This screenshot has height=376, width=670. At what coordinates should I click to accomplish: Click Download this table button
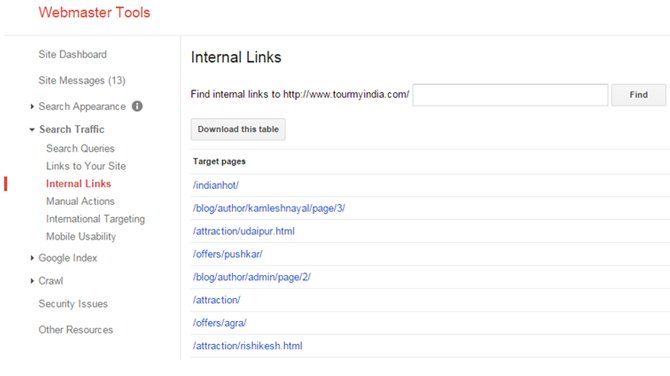238,129
